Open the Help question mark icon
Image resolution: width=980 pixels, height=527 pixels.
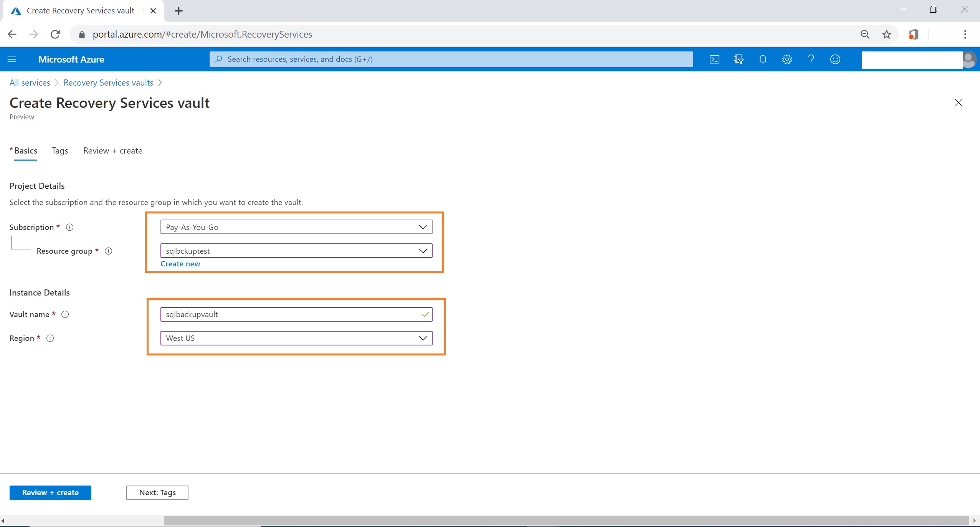click(x=811, y=59)
